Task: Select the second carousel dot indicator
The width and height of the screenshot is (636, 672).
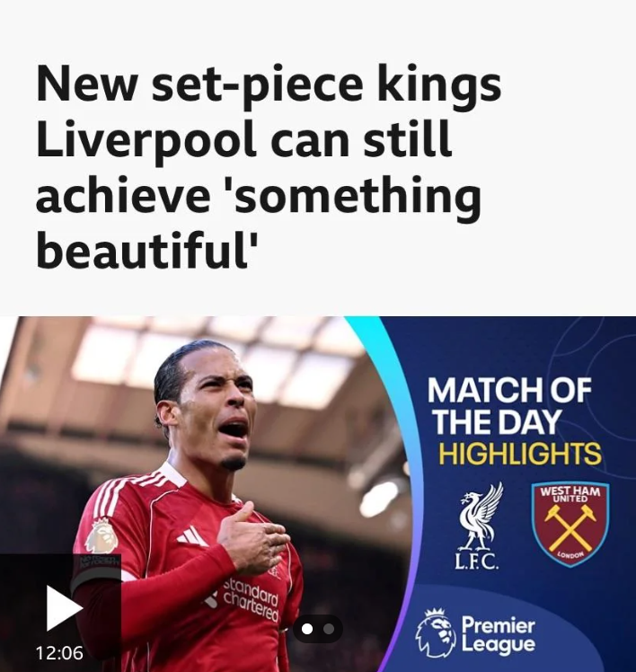Action: click(329, 629)
